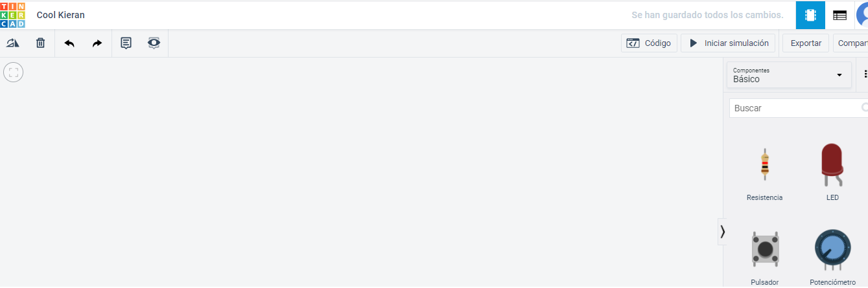Start simulation with Iniciar simulación
The width and height of the screenshot is (868, 288).
coord(728,43)
